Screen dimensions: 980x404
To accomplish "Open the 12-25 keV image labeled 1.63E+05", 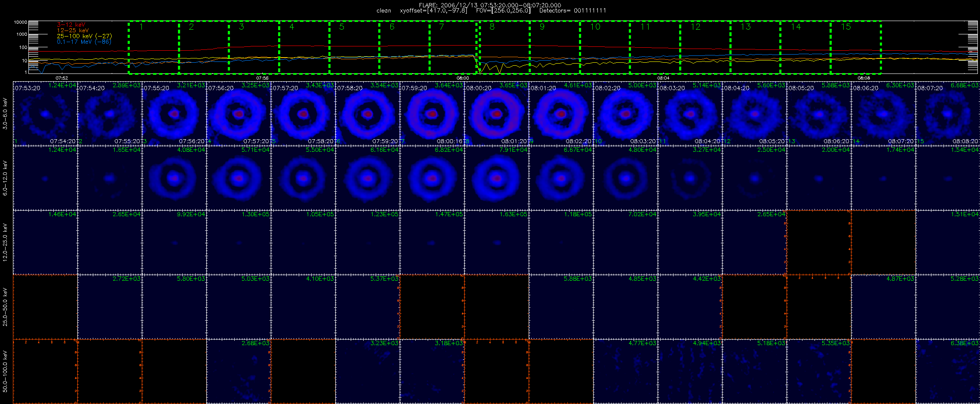I will [496, 242].
